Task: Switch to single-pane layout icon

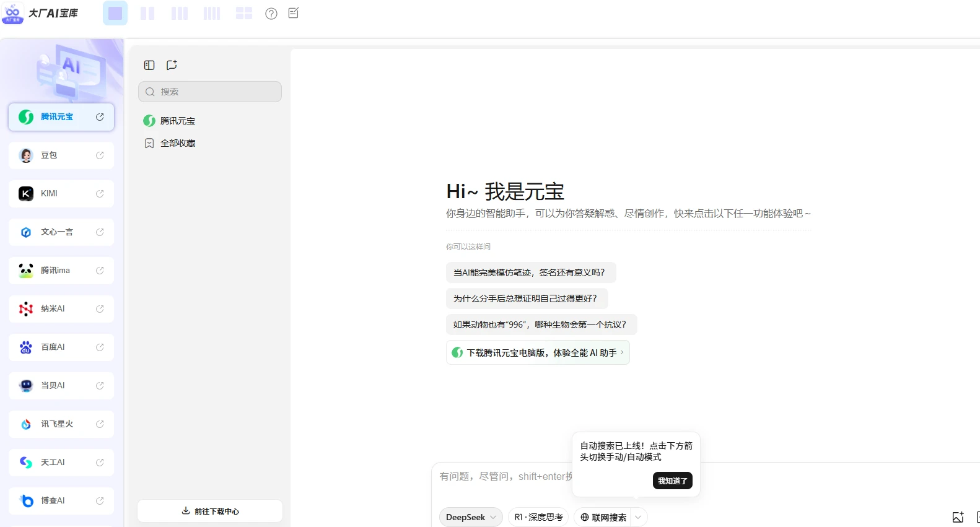Action: tap(115, 13)
